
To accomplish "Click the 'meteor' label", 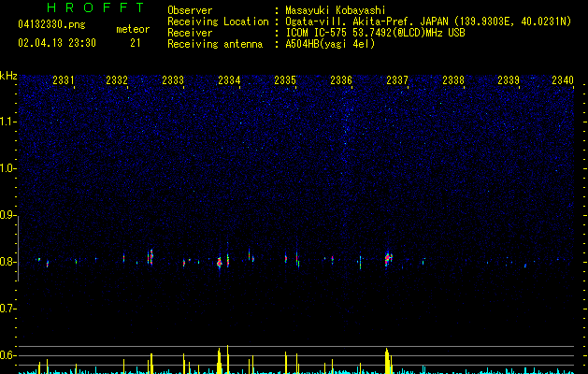I will coord(133,29).
